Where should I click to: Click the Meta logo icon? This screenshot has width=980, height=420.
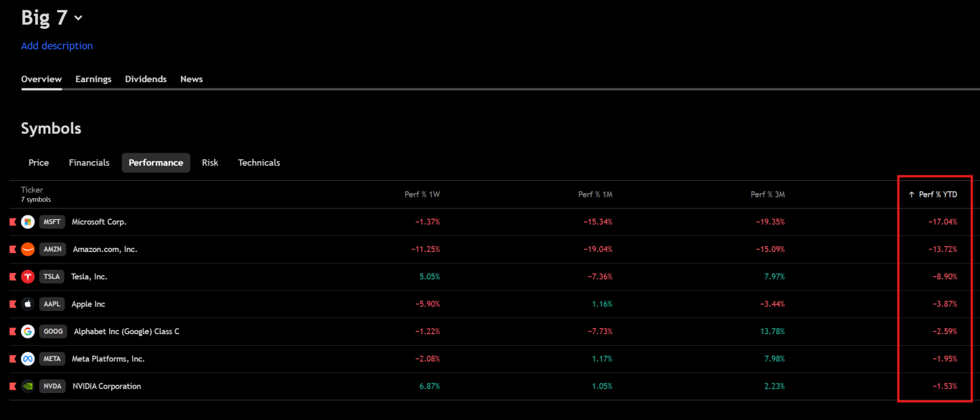[28, 359]
